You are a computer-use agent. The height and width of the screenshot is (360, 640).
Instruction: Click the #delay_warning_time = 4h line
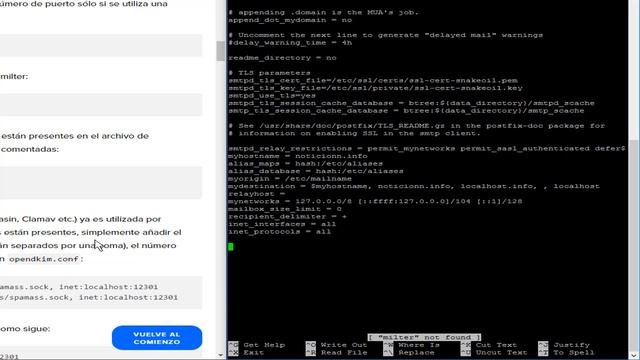point(290,43)
